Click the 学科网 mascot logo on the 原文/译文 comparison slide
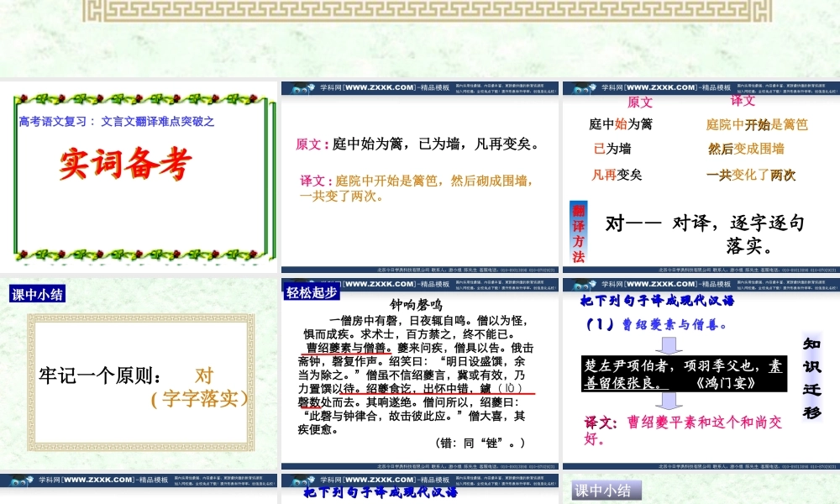840x504 pixels. (x=584, y=88)
